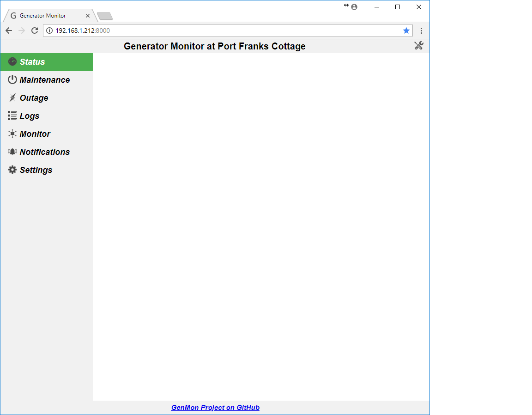Click the wrench tools icon in the header
This screenshot has width=532, height=415.
pos(419,46)
